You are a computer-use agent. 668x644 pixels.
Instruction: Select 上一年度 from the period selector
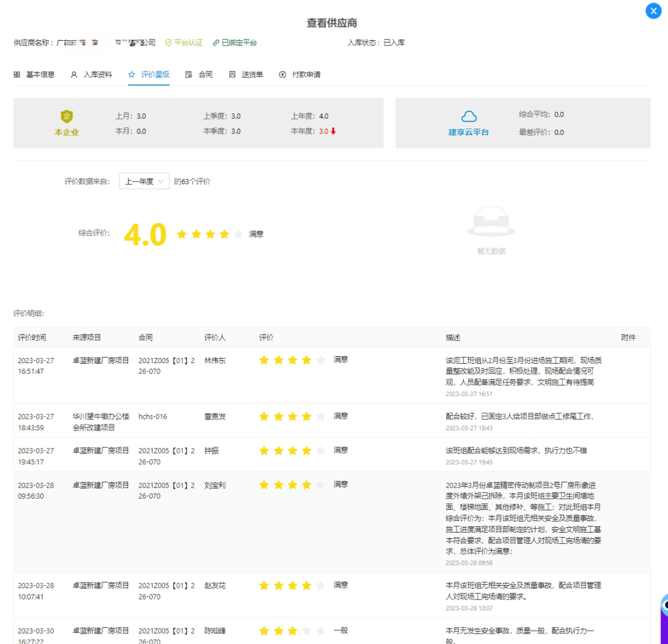click(x=141, y=181)
